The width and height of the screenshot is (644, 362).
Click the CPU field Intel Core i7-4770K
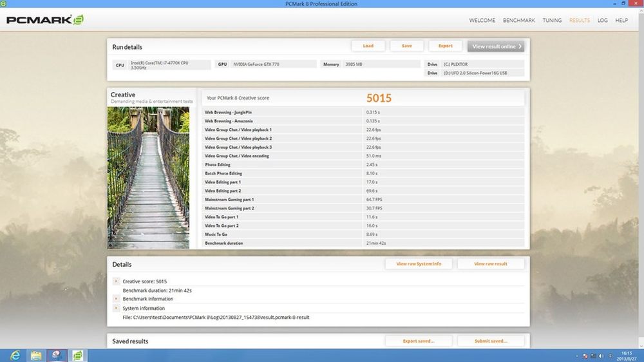tap(162, 65)
